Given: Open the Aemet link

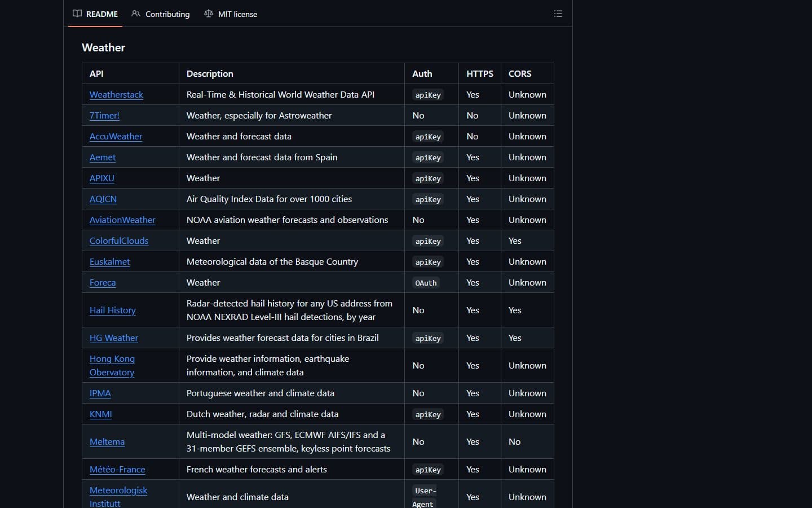Looking at the screenshot, I should tap(103, 157).
